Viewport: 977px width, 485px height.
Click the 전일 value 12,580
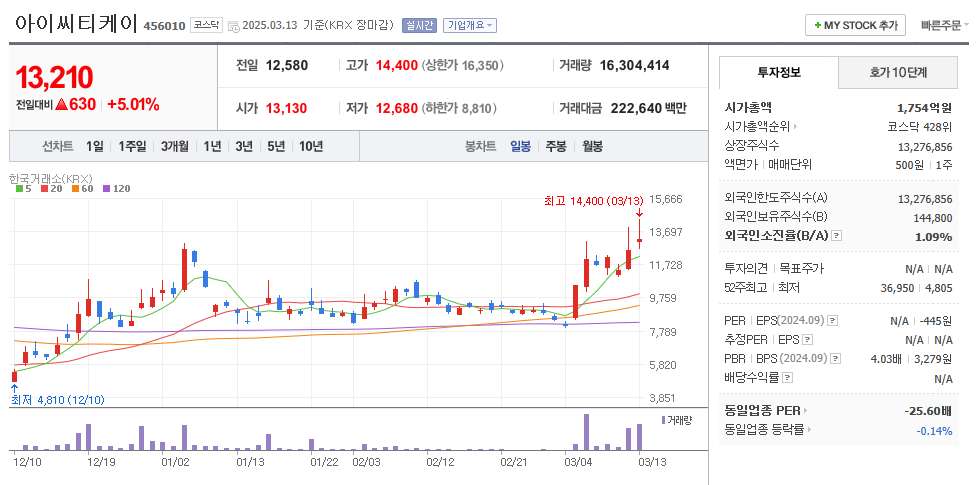(x=287, y=65)
